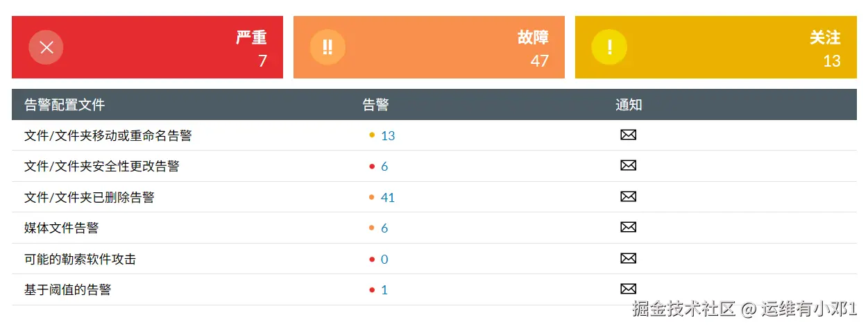868x329 pixels.
Task: Click the 告警配置文件 column header
Action: point(65,105)
